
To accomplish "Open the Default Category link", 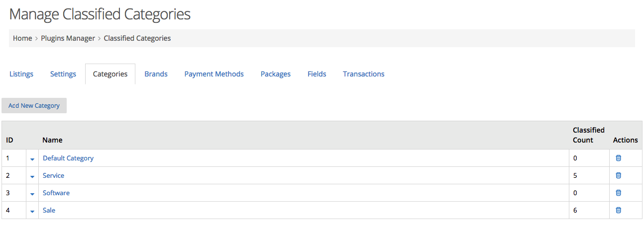I will (x=68, y=158).
